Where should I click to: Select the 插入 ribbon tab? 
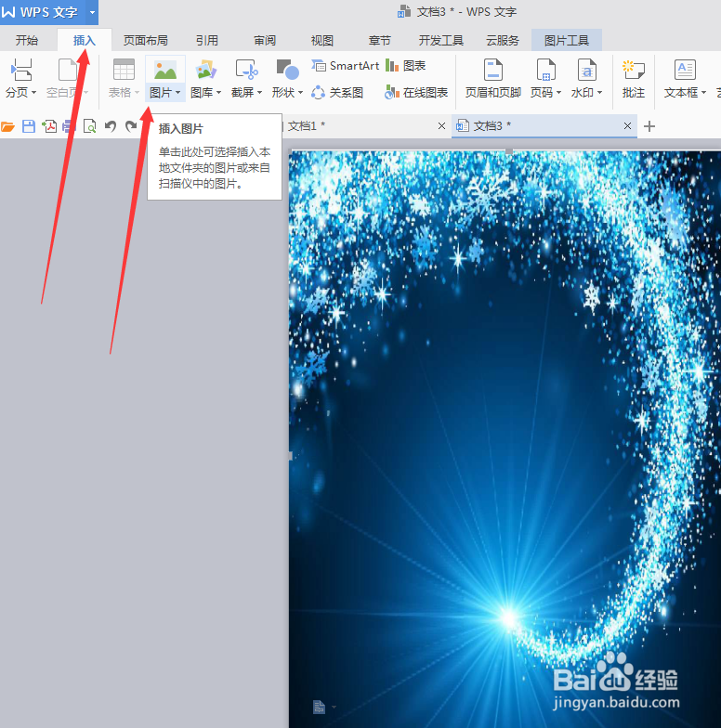tap(84, 41)
